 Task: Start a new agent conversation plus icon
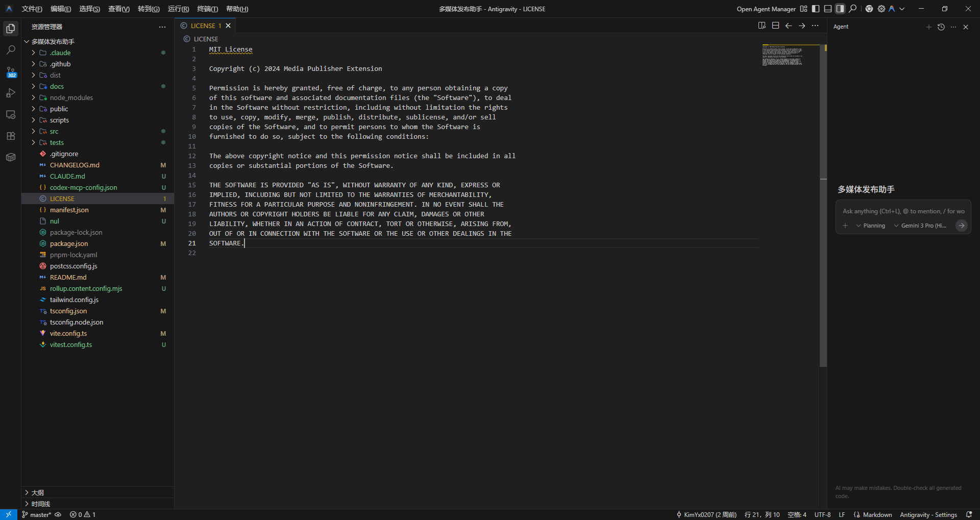pos(928,27)
